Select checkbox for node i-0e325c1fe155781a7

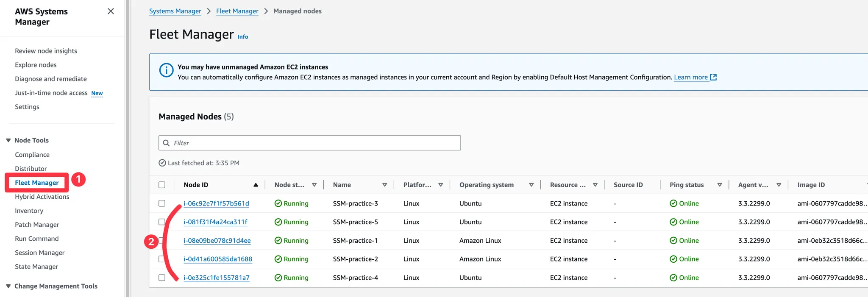[162, 278]
